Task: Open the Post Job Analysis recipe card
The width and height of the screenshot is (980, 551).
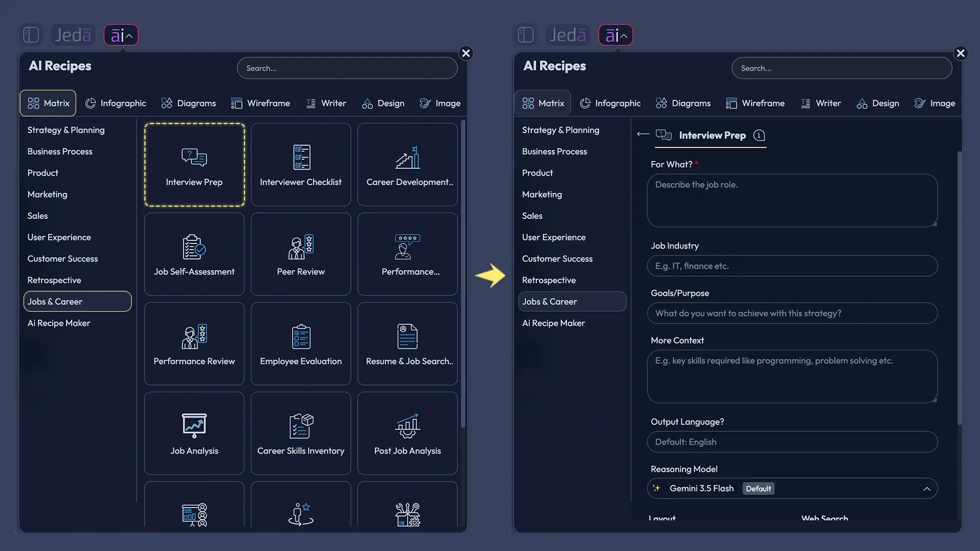Action: tap(407, 433)
